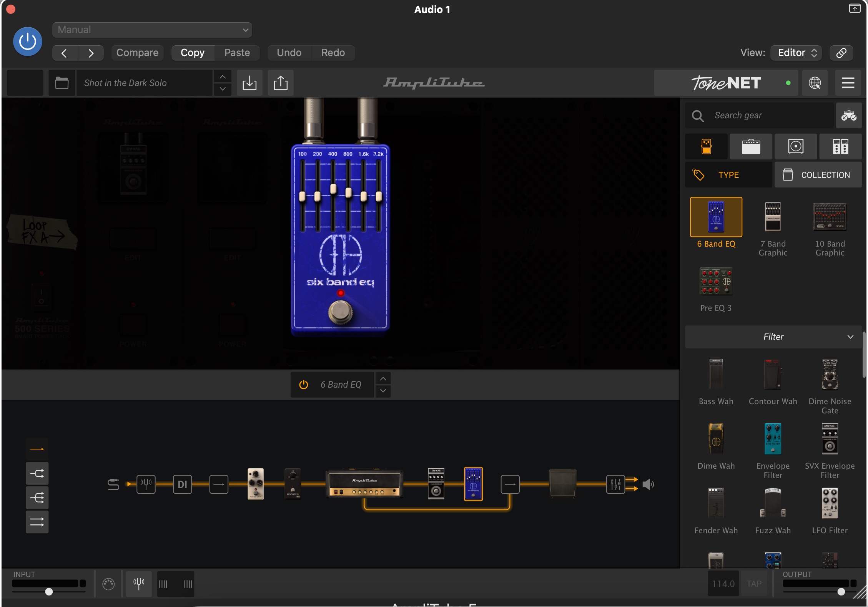Toggle the 6 Band EQ power button in selector
The width and height of the screenshot is (868, 607).
pyautogui.click(x=304, y=385)
